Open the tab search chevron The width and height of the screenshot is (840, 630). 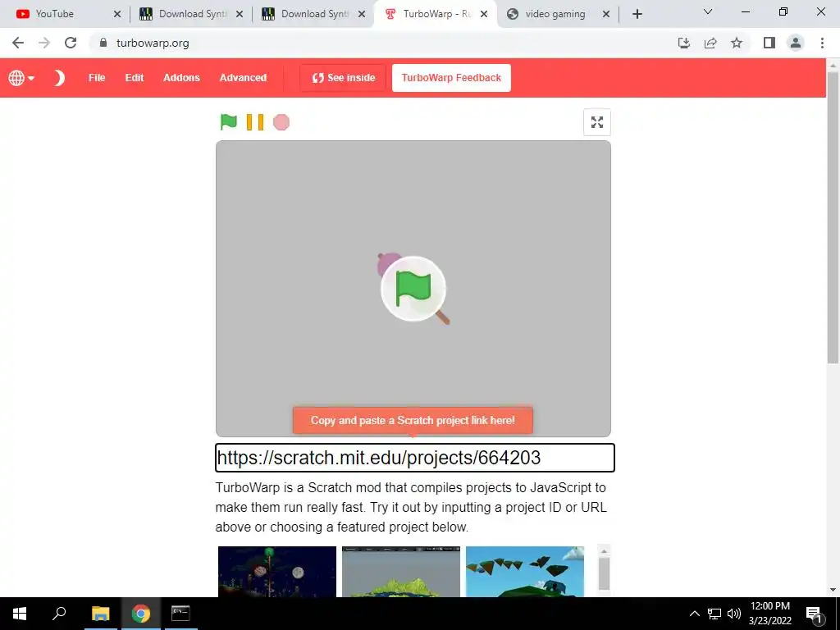708,11
